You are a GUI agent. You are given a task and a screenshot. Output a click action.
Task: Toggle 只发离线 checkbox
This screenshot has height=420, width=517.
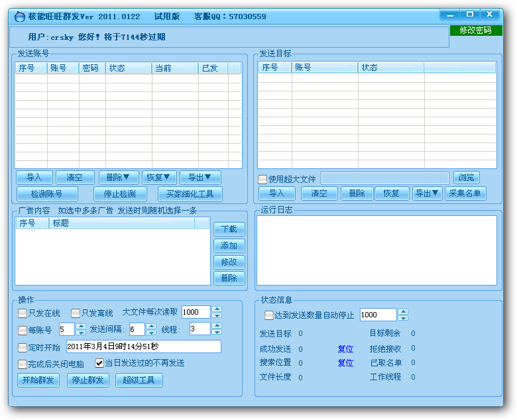tap(76, 313)
